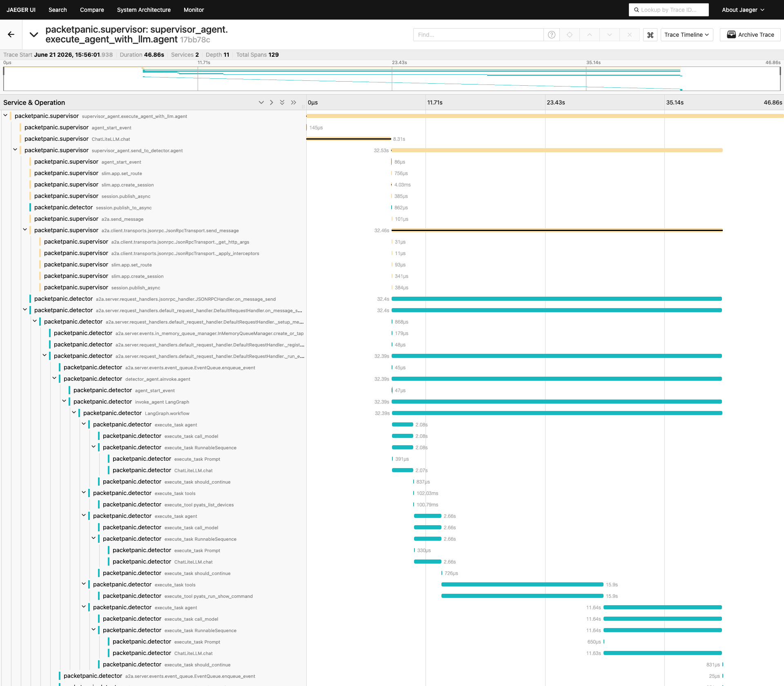Open the About Jaeger menu
Screen dimensions: 784x686
pos(743,10)
